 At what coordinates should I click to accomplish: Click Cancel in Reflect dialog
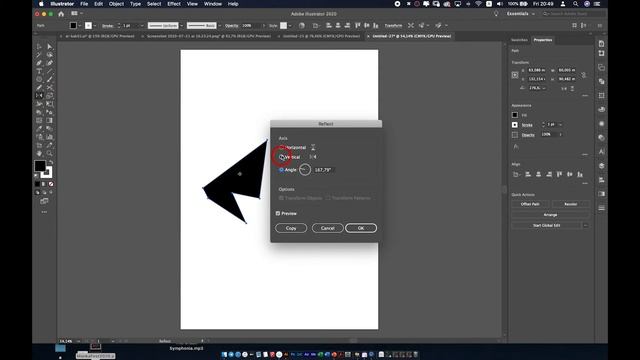[327, 228]
